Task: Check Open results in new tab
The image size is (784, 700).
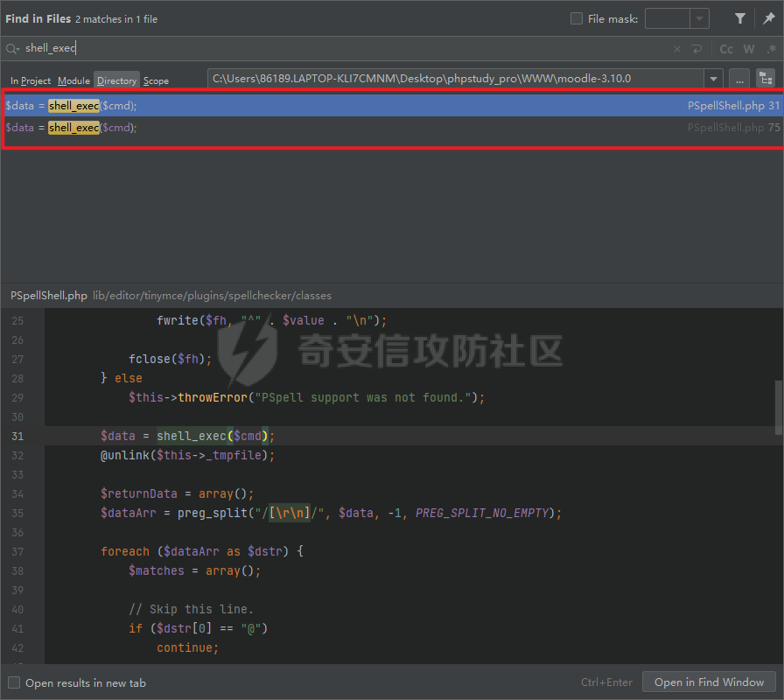Action: point(14,682)
